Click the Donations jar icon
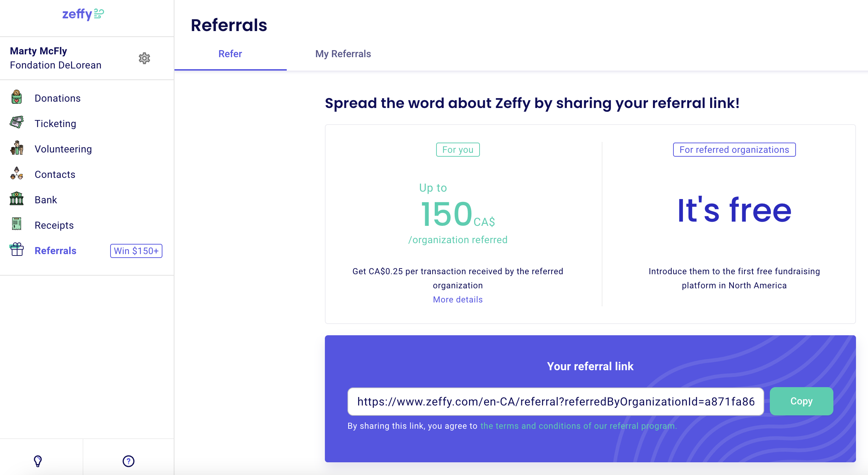 tap(17, 97)
